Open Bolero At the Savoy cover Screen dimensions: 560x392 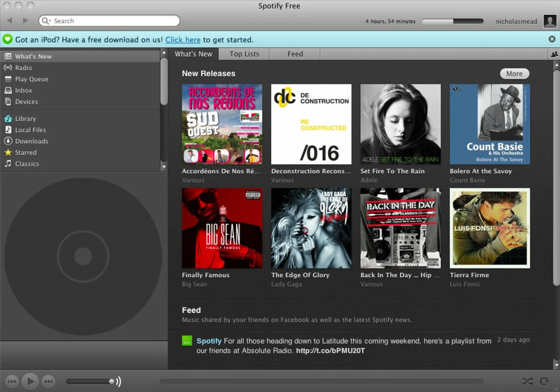(x=490, y=124)
